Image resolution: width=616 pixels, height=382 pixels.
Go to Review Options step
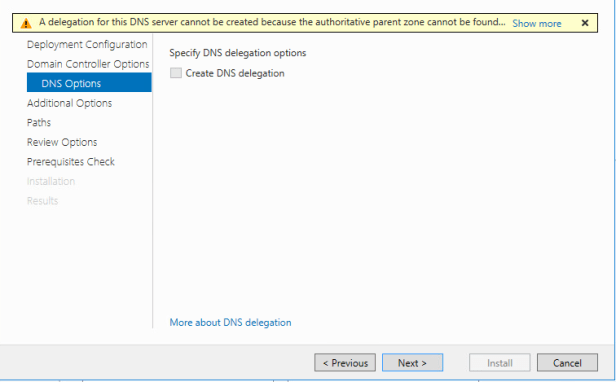(62, 142)
